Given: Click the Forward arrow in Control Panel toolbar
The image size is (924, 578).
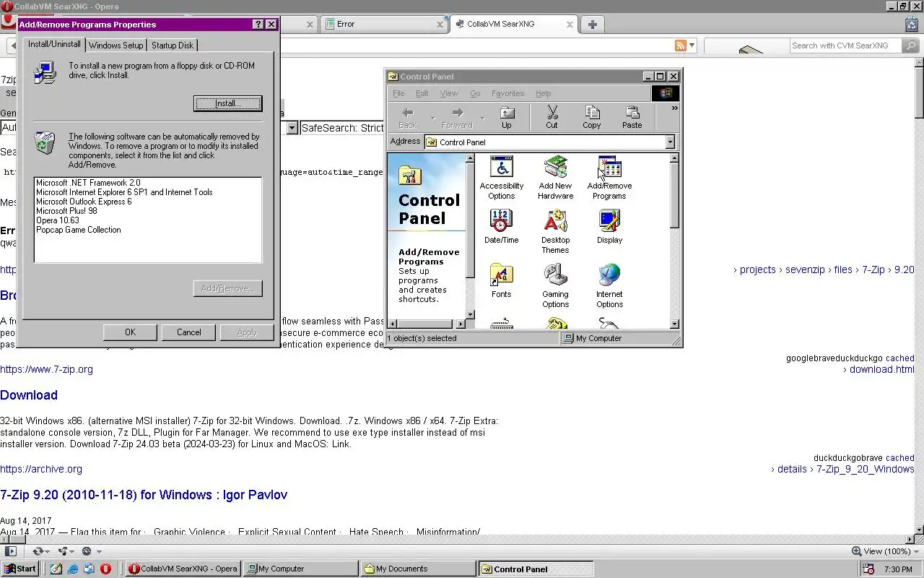Looking at the screenshot, I should (x=457, y=117).
